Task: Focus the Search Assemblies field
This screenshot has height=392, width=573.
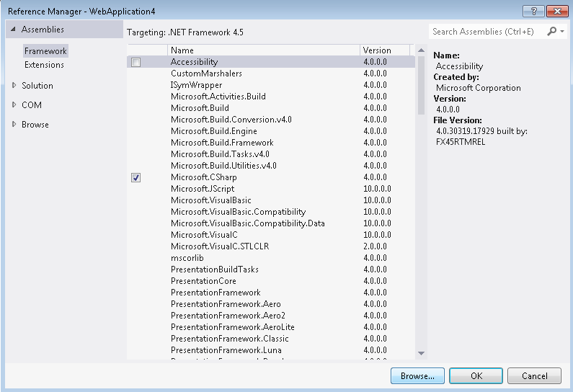Action: click(x=487, y=32)
